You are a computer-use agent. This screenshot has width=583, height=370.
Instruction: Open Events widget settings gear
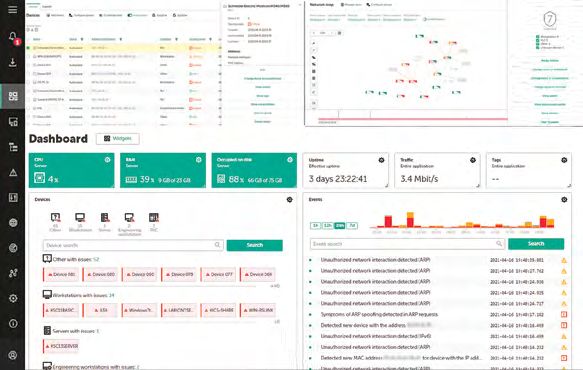564,200
